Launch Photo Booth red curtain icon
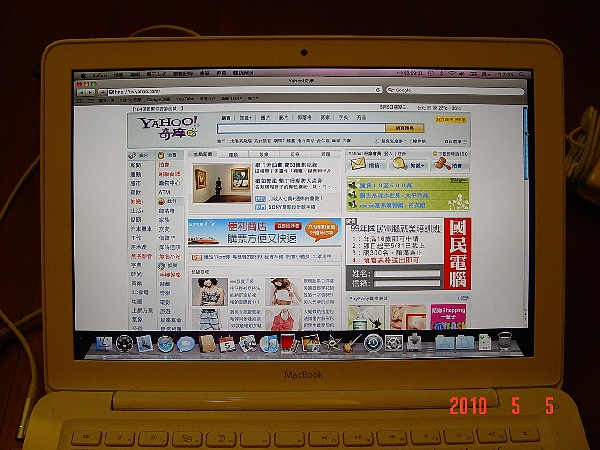Image resolution: width=600 pixels, height=450 pixels. (x=289, y=342)
